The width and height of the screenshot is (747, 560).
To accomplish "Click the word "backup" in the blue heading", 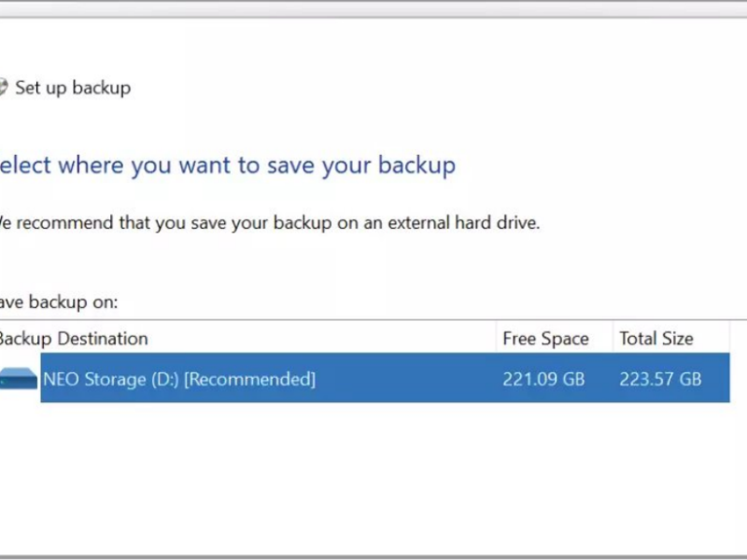I will (x=416, y=166).
